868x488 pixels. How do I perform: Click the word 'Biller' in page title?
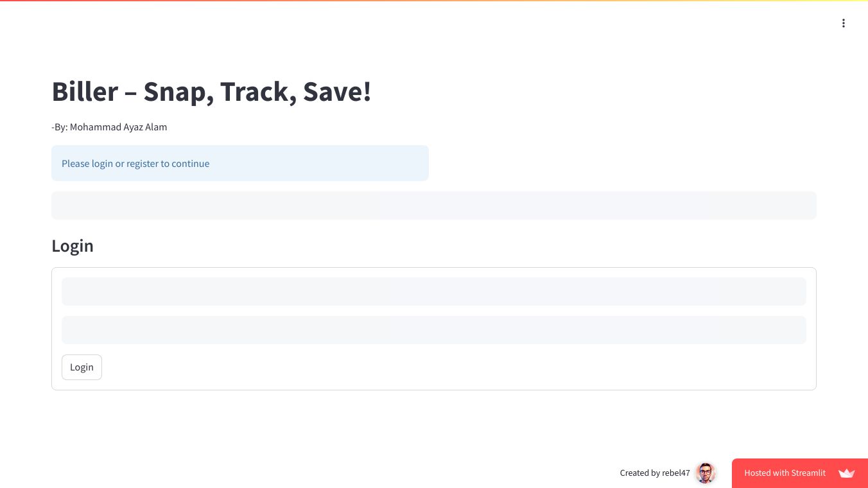(85, 91)
